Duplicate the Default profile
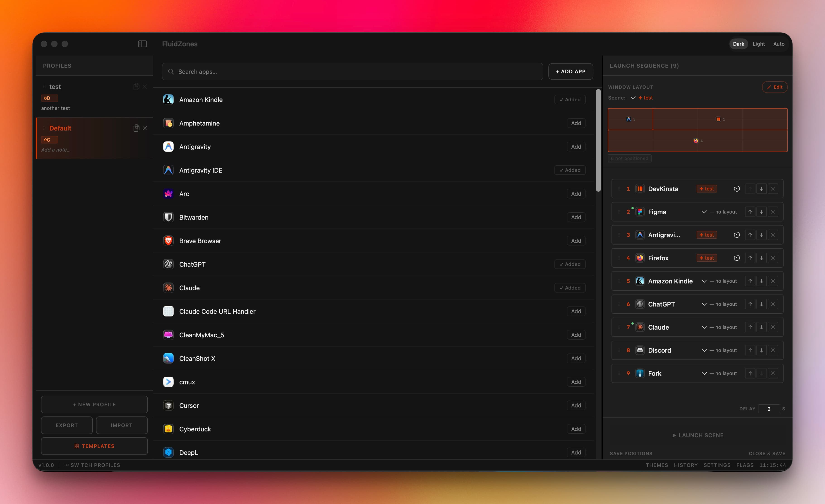 pyautogui.click(x=136, y=128)
